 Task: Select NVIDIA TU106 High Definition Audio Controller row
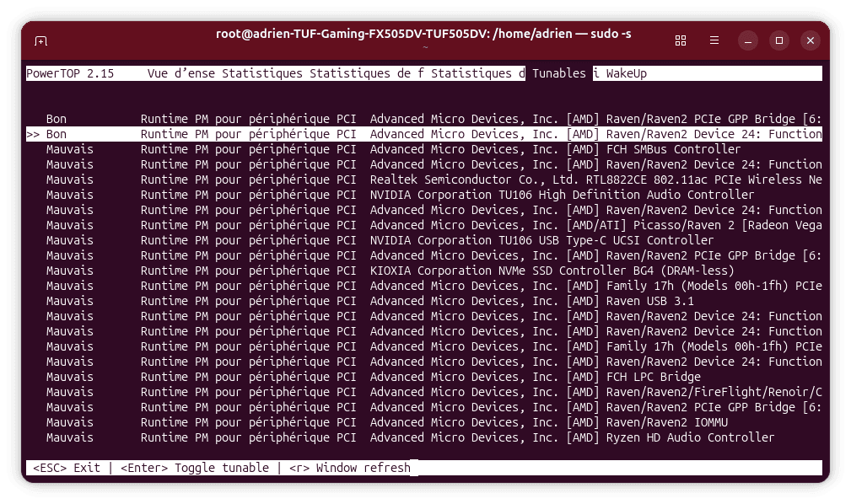424,195
